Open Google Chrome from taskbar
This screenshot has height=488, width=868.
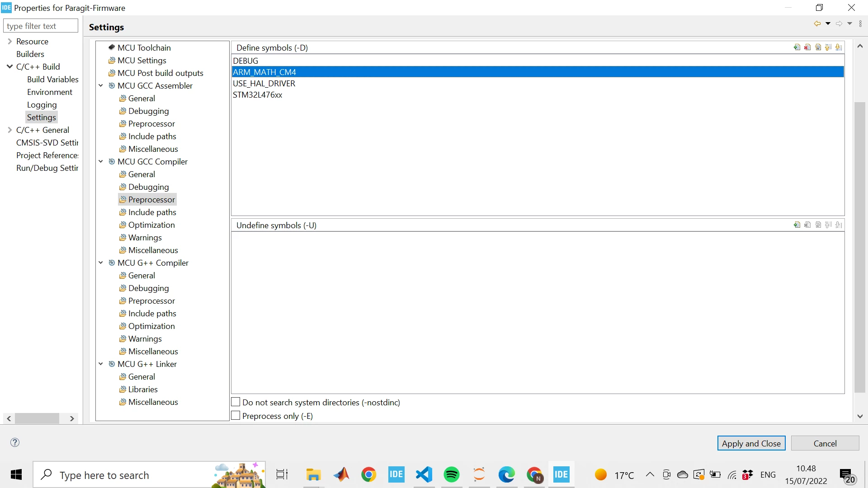(x=369, y=474)
